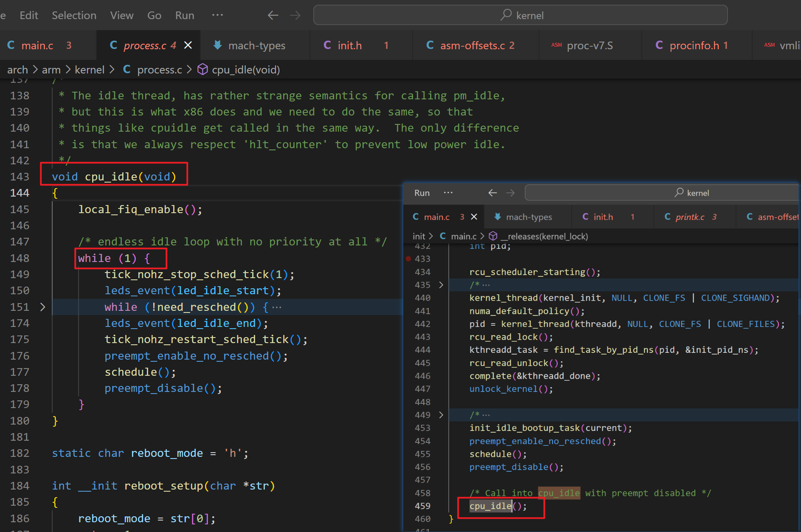Click the local_fiq_enable() call on line 145
The height and width of the screenshot is (532, 801).
(x=140, y=209)
